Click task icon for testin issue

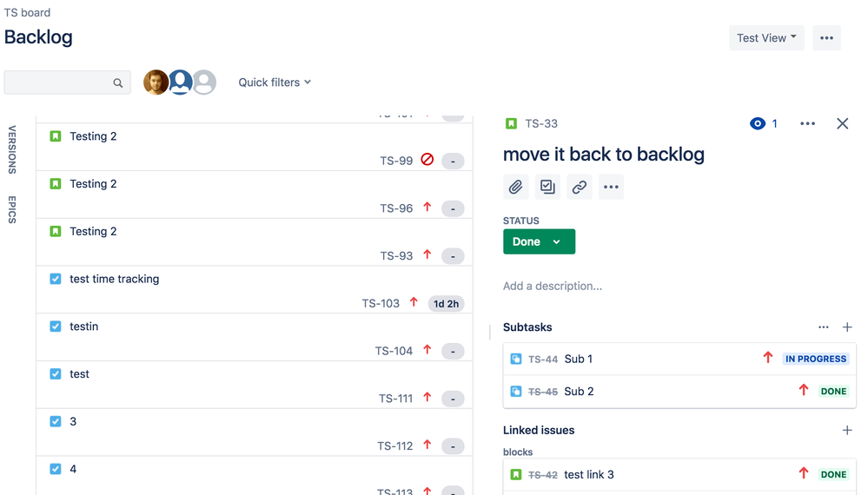click(56, 327)
